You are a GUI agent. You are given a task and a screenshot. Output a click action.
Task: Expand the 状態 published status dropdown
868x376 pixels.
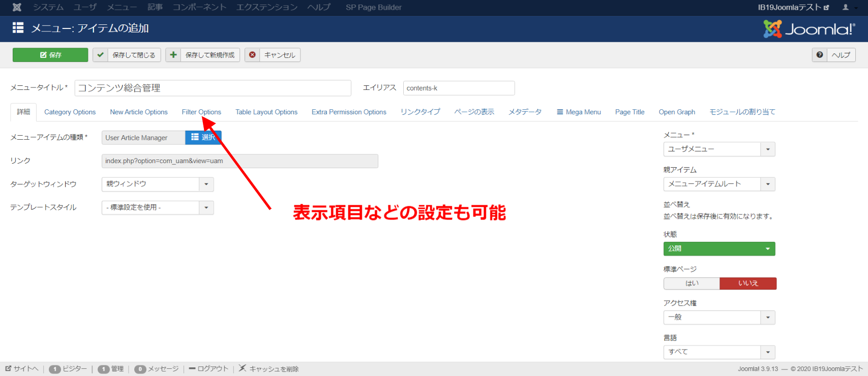[x=719, y=249]
